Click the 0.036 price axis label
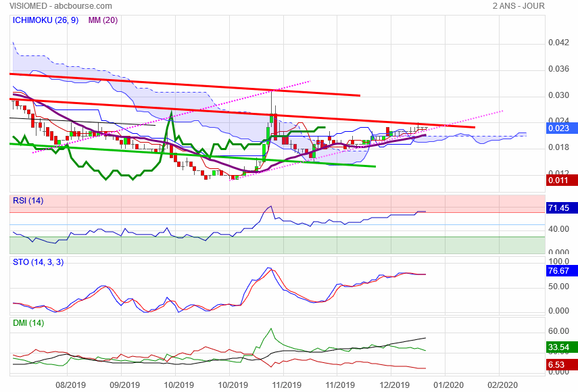This screenshot has height=392, width=578. (x=558, y=69)
